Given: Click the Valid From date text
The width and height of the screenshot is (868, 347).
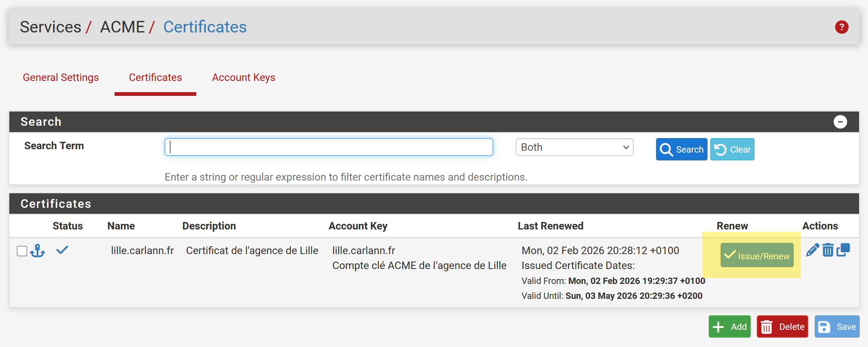Looking at the screenshot, I should coord(613,281).
